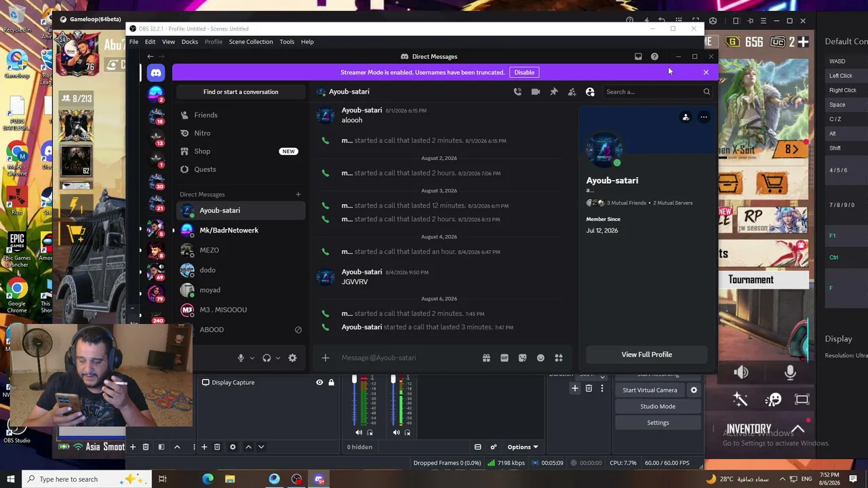Open source properties gear in OBS
The height and width of the screenshot is (488, 868).
pos(233,447)
